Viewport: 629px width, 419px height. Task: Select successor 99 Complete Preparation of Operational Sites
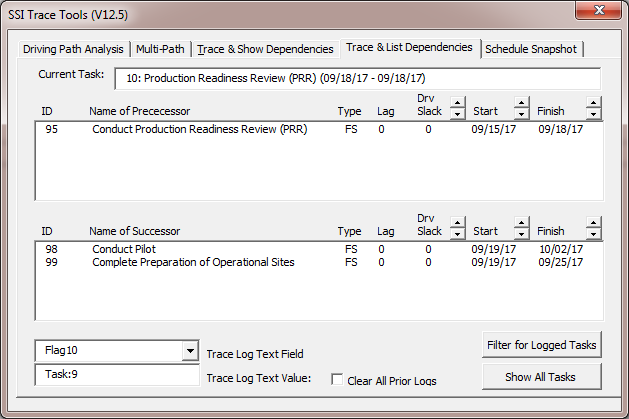[319, 262]
